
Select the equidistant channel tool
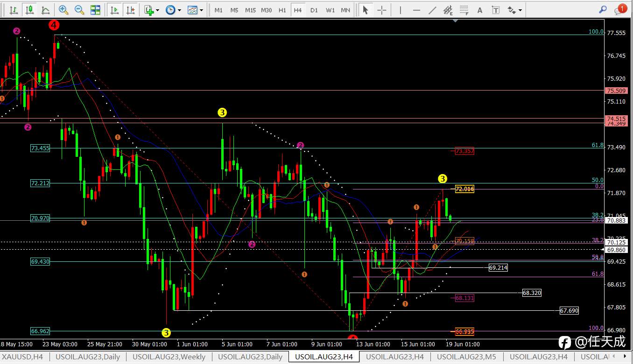(x=448, y=10)
